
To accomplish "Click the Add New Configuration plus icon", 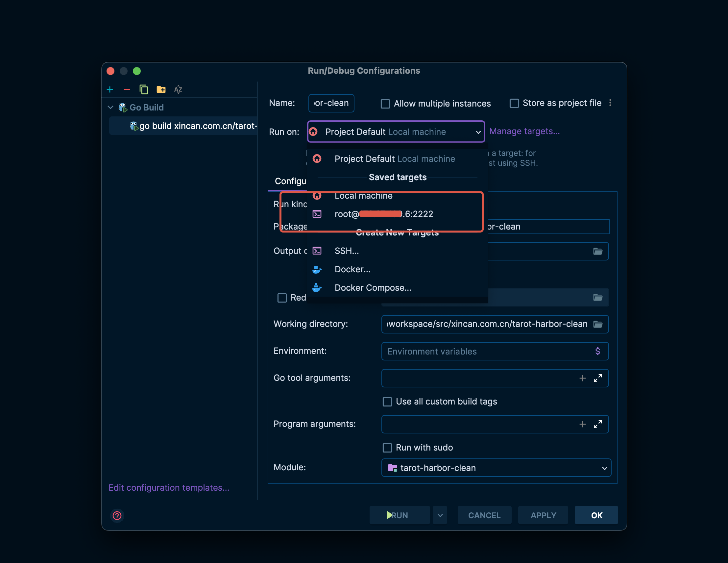I will [x=110, y=89].
